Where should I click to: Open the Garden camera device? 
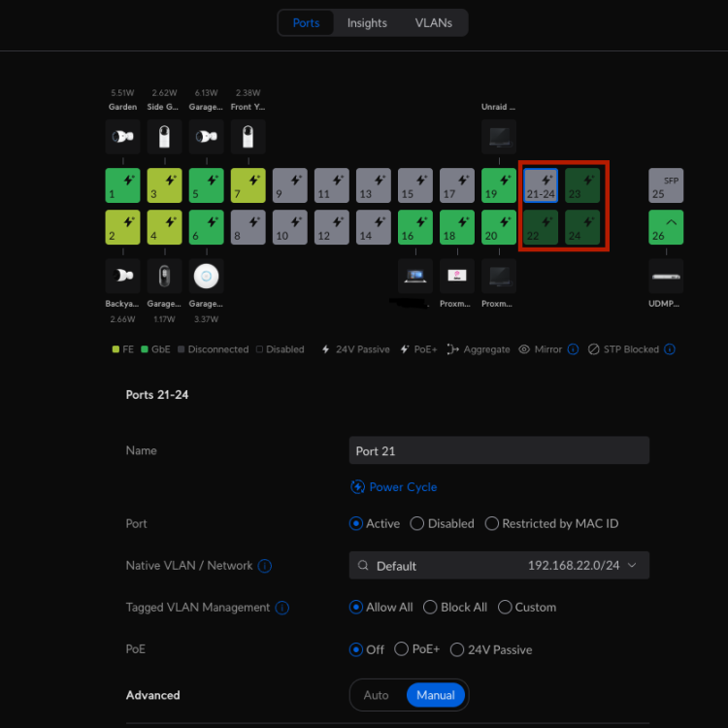(x=122, y=137)
